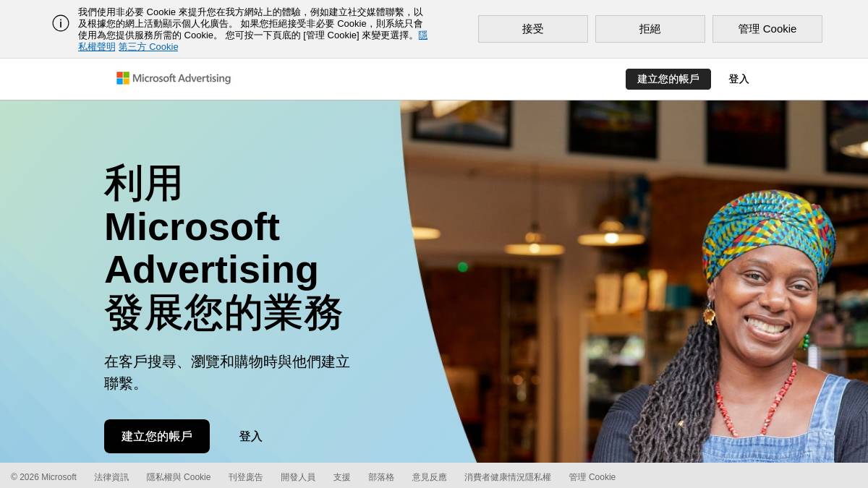Click the hero 登入 link
The image size is (868, 488).
click(x=250, y=436)
